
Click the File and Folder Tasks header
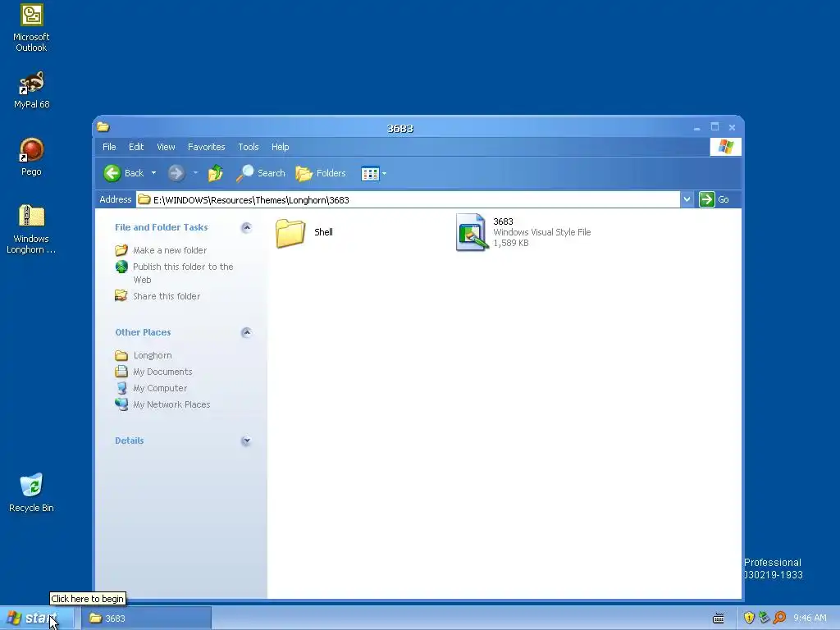[x=162, y=228]
